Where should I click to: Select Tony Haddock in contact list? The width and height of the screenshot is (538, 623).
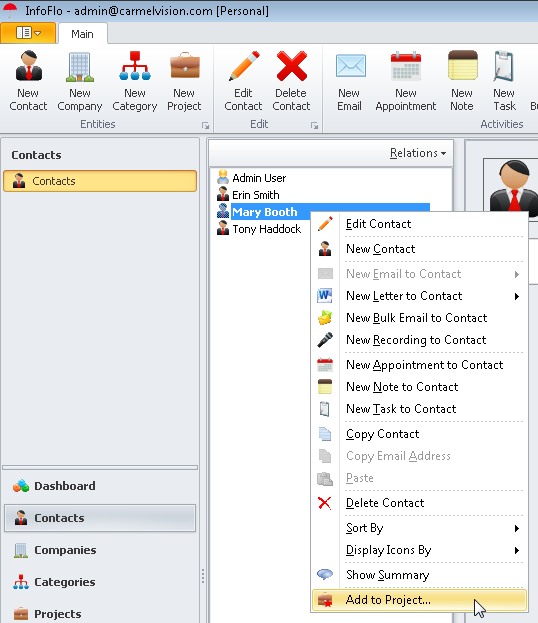pos(267,229)
